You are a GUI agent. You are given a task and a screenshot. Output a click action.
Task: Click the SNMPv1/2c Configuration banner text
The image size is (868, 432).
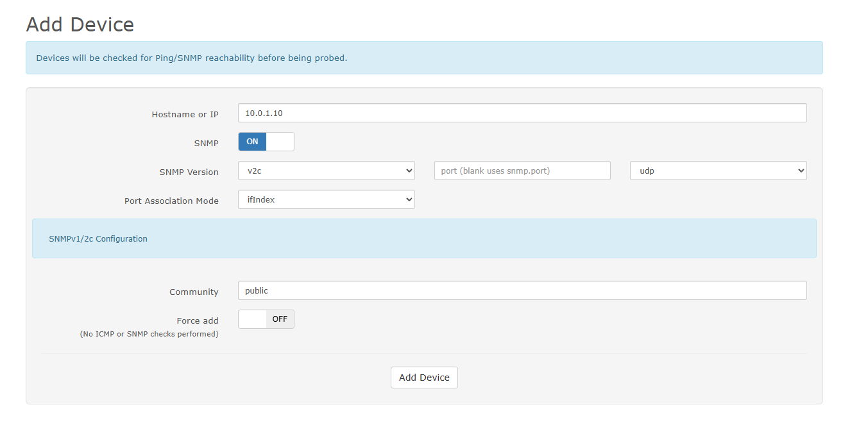tap(98, 238)
